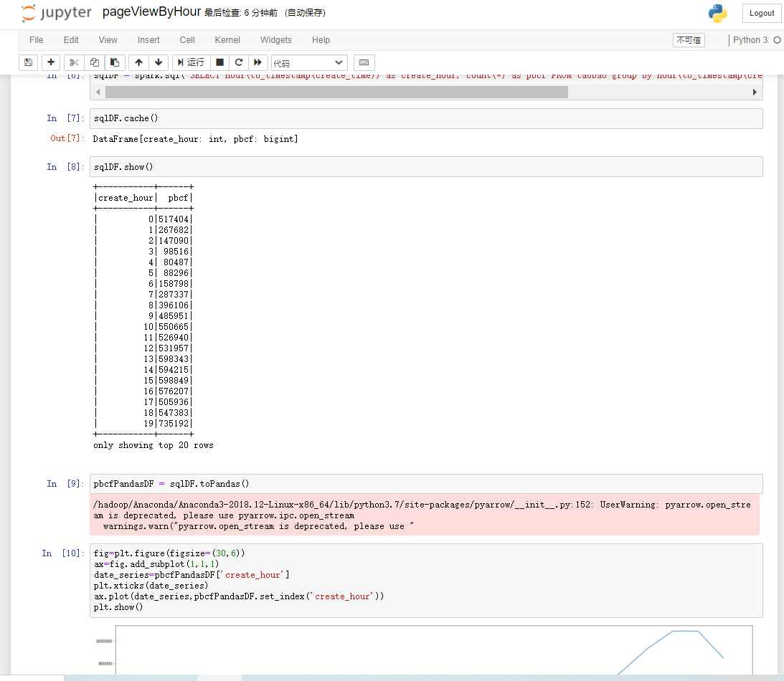784x681 pixels.
Task: Click the Logout button
Action: pos(762,13)
